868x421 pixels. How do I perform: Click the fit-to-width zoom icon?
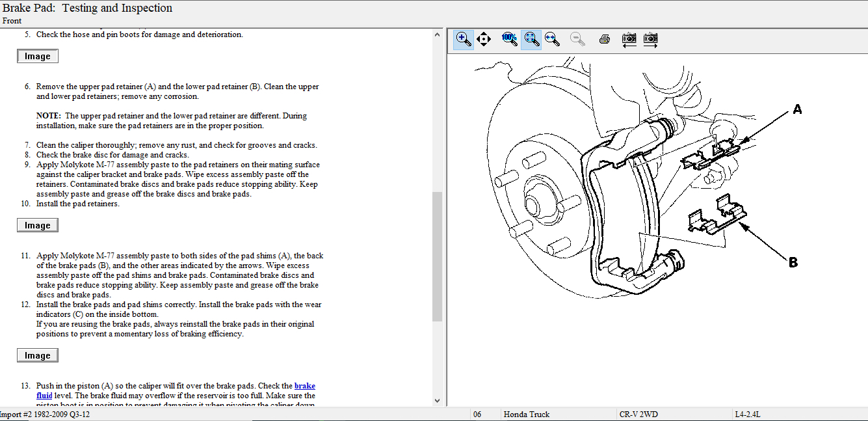pyautogui.click(x=552, y=39)
